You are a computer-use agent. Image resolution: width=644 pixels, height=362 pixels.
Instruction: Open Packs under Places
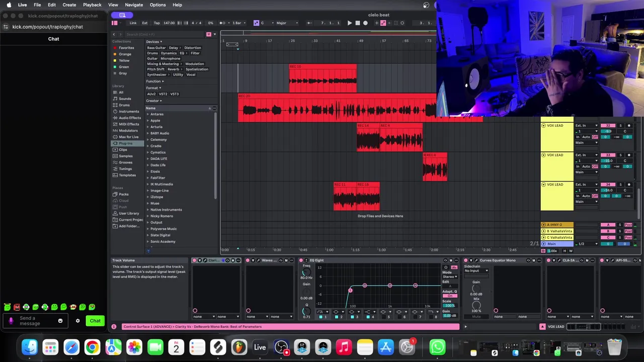click(x=124, y=194)
